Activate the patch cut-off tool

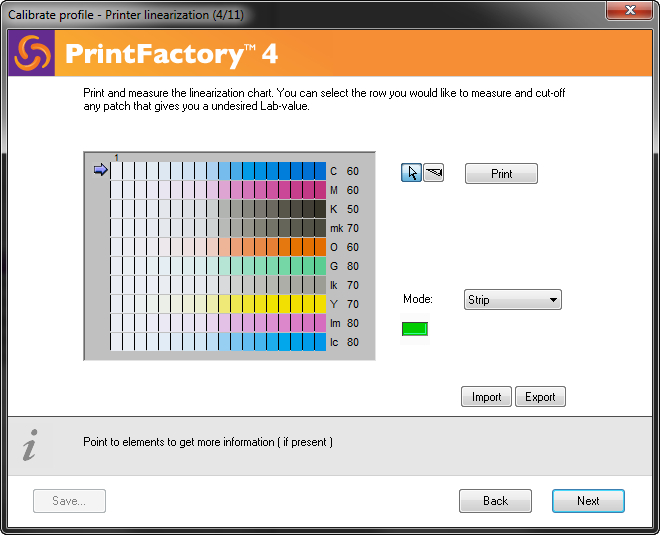[x=434, y=173]
